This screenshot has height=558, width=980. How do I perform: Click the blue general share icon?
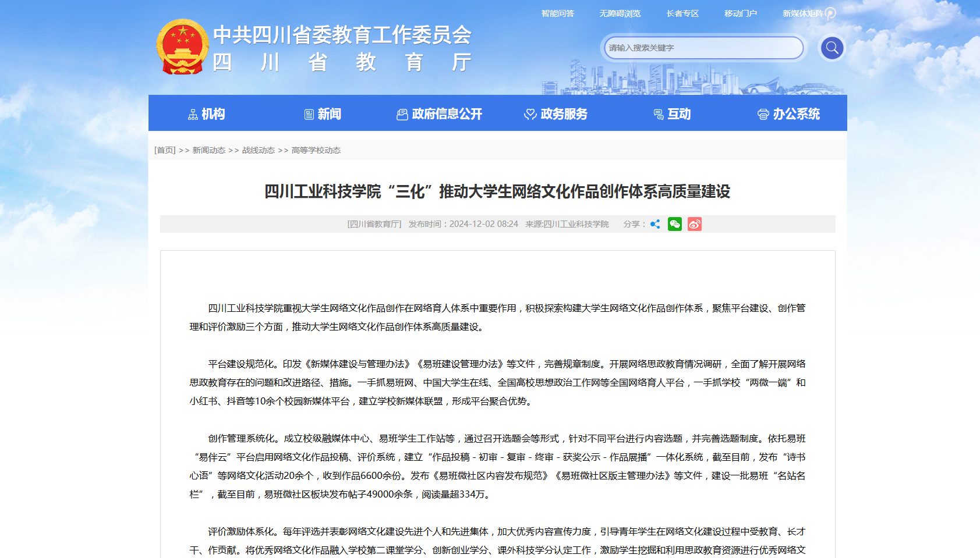click(x=655, y=224)
